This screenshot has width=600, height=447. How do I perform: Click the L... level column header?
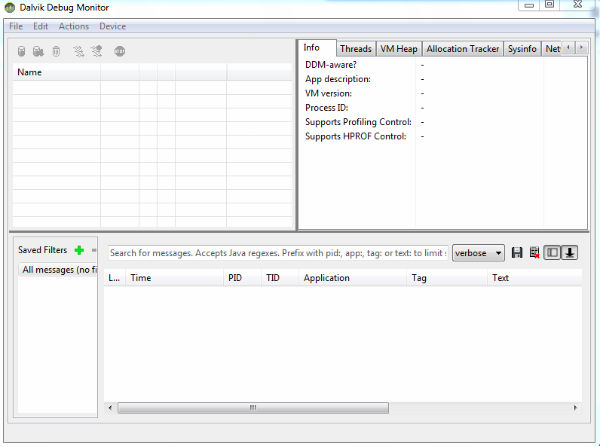coord(114,278)
